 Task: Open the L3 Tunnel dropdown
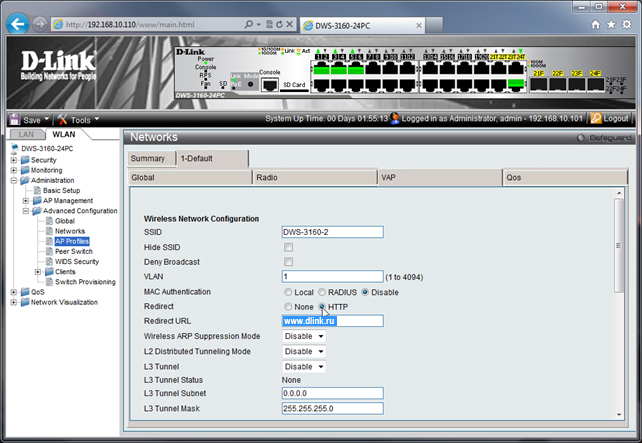pyautogui.click(x=304, y=366)
